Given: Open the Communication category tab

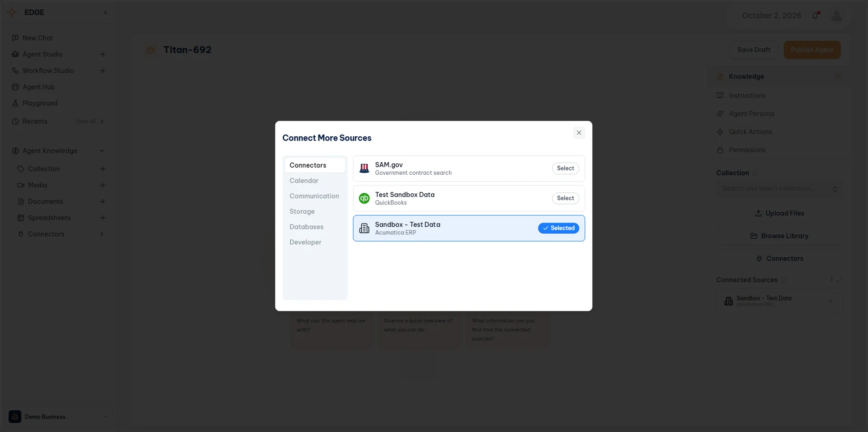Looking at the screenshot, I should click(x=315, y=196).
